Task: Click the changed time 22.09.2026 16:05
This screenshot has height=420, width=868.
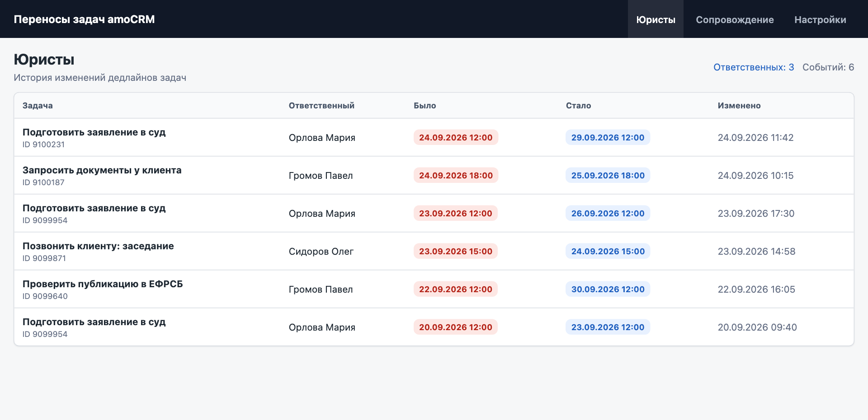Action: (756, 289)
